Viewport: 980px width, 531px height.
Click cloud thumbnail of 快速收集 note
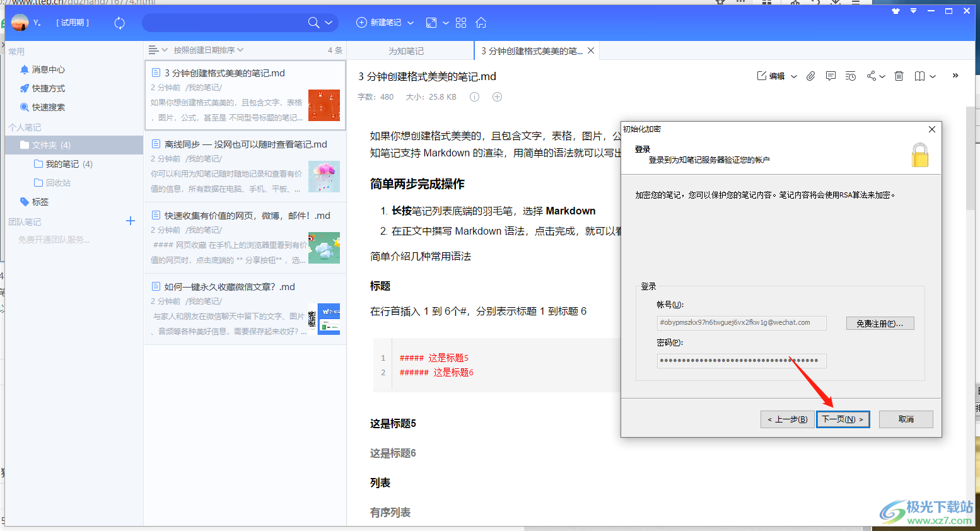click(x=324, y=248)
